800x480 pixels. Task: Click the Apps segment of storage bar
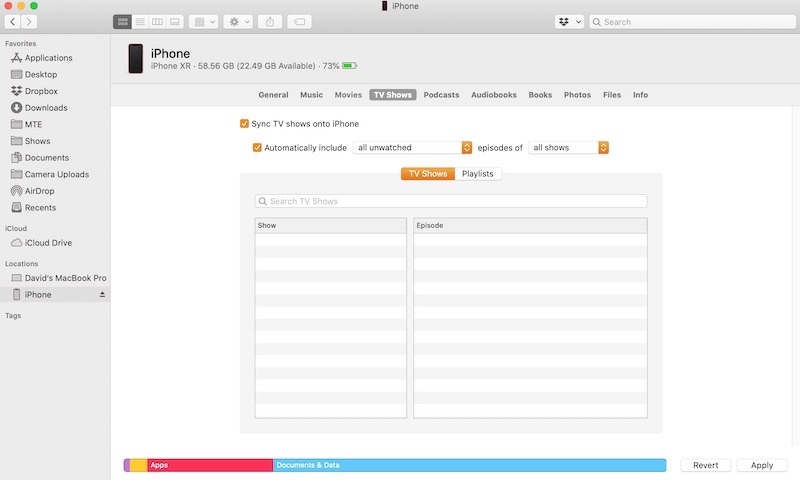click(210, 465)
